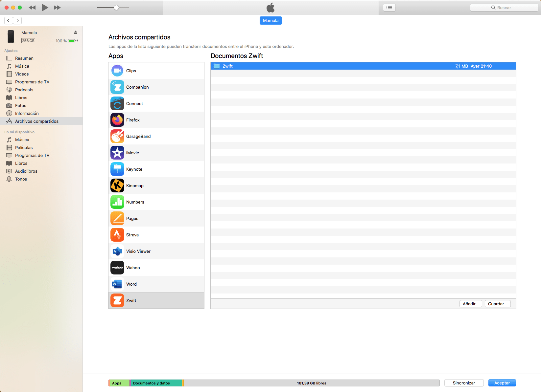Click the Aceptar button

pos(502,383)
